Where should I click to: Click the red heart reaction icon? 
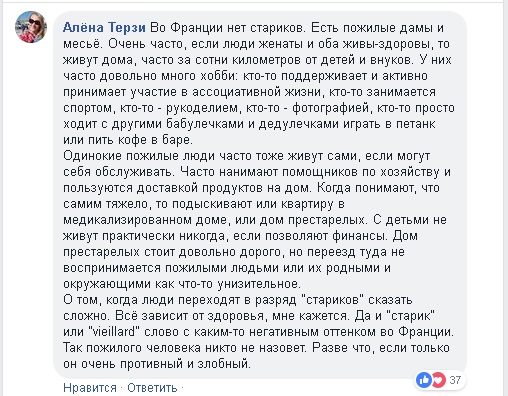point(438,380)
